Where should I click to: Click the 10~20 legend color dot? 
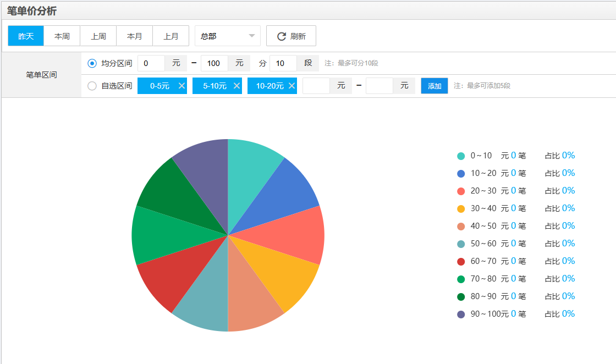pos(461,174)
